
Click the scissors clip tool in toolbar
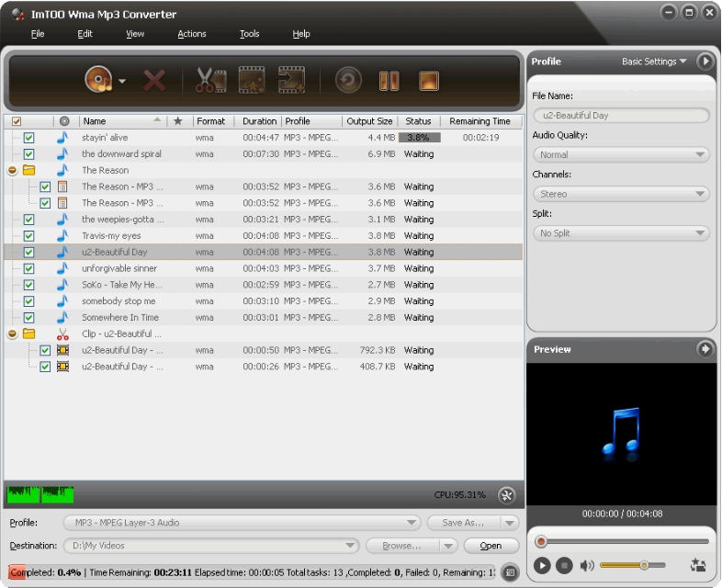coord(210,81)
